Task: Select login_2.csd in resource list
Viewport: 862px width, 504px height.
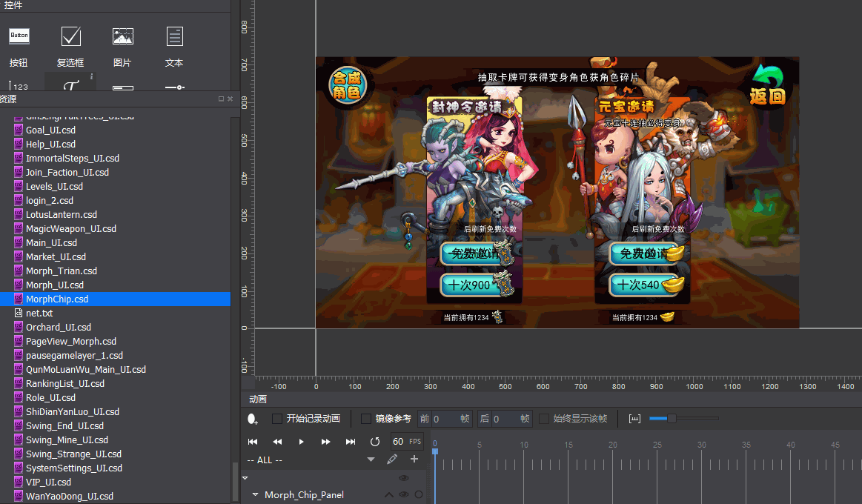Action: (49, 200)
